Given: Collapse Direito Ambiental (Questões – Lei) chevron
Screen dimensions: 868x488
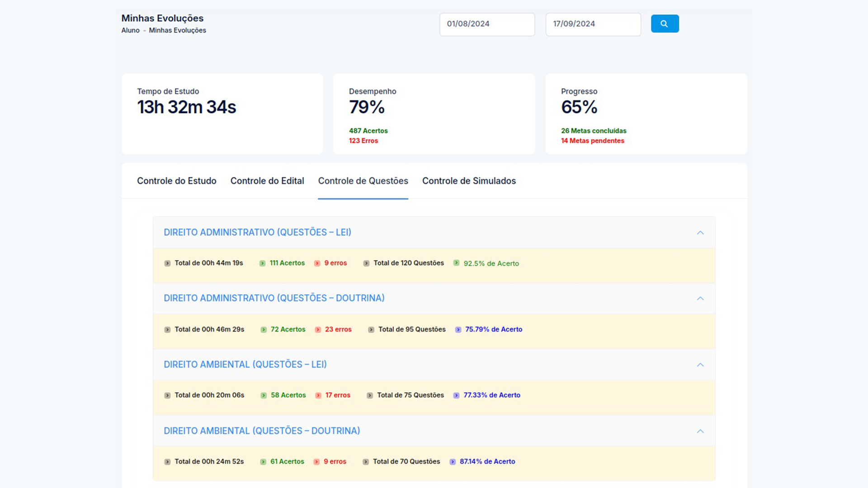Looking at the screenshot, I should point(700,365).
